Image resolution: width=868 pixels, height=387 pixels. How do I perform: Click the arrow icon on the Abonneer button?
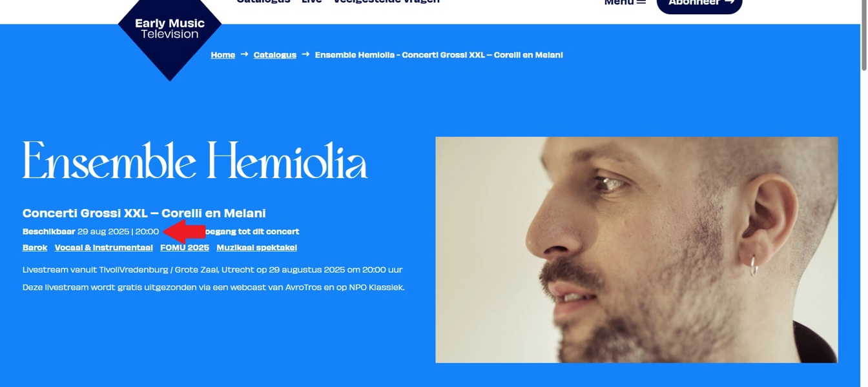point(729,3)
